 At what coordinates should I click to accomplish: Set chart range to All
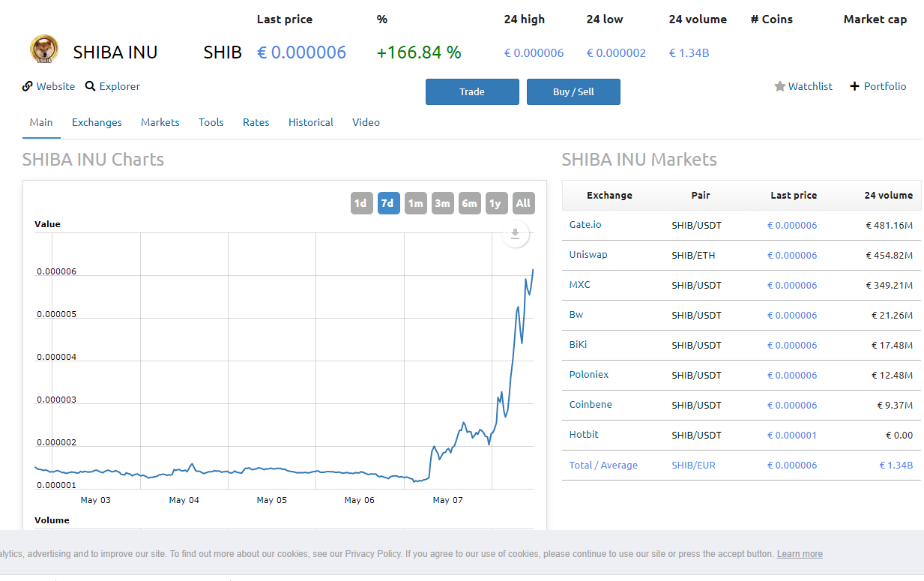click(523, 203)
